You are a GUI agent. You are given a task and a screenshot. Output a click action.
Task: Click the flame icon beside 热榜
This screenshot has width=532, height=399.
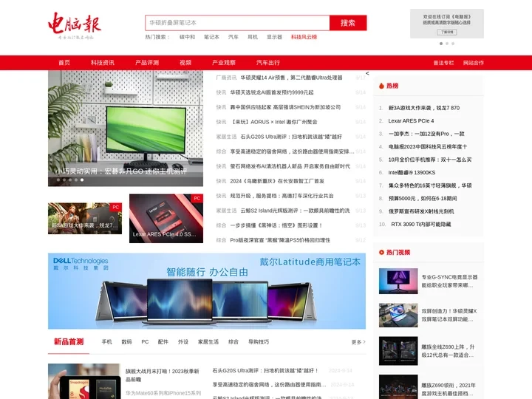381,86
